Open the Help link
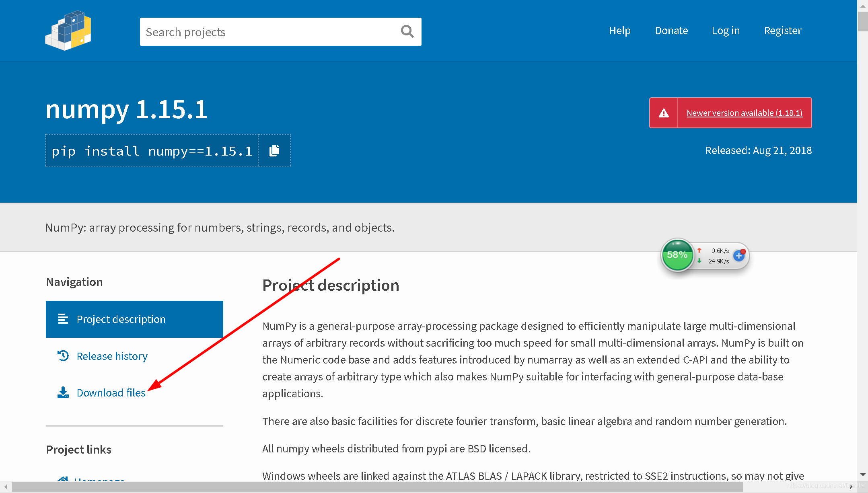Image resolution: width=868 pixels, height=493 pixels. click(619, 31)
